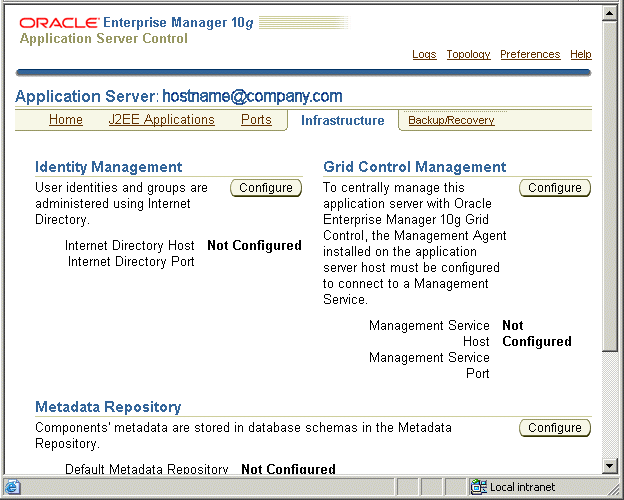Image resolution: width=624 pixels, height=500 pixels.
Task: Switch to the Backup/Recovery tab
Action: tap(451, 120)
